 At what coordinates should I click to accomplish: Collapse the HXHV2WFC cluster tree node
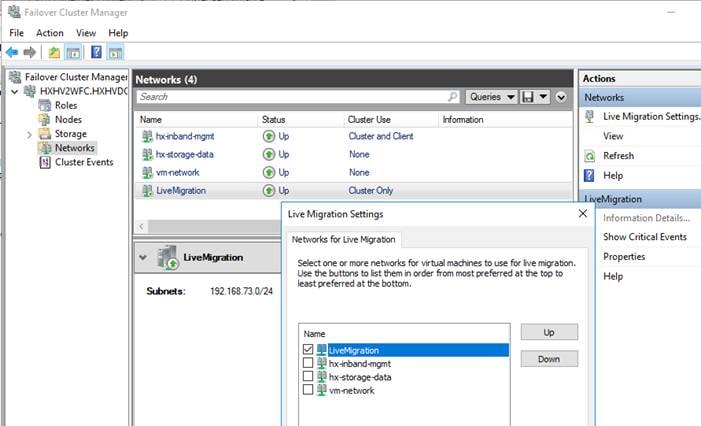[x=15, y=92]
